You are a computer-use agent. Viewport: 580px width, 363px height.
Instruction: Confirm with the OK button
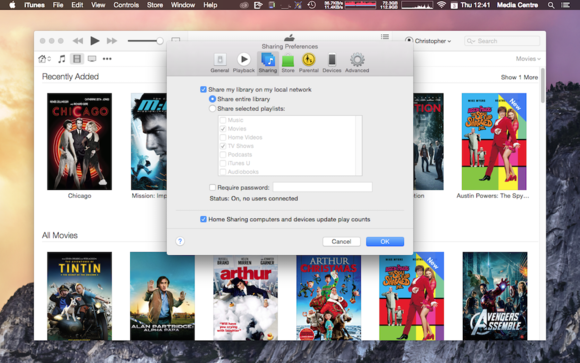[385, 242]
